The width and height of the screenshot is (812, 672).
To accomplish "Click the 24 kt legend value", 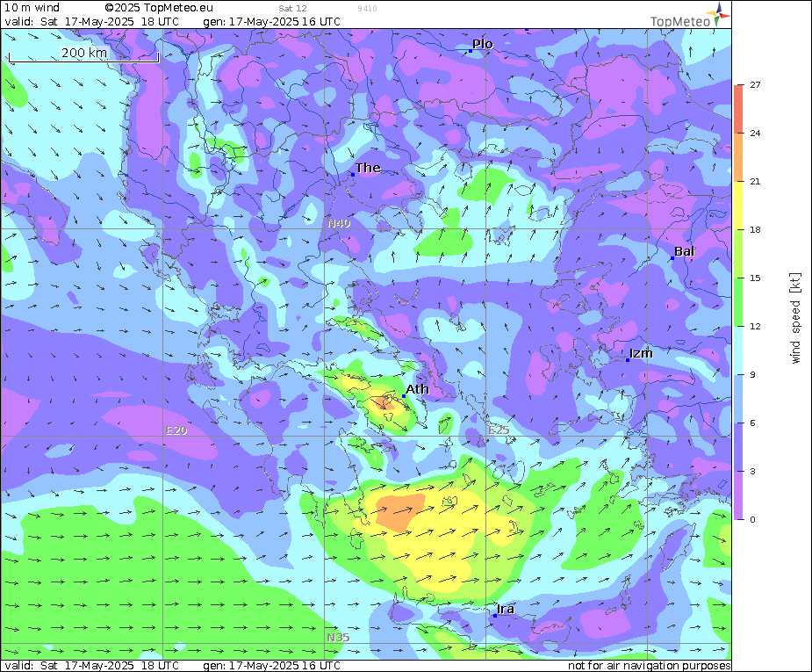I will [755, 134].
